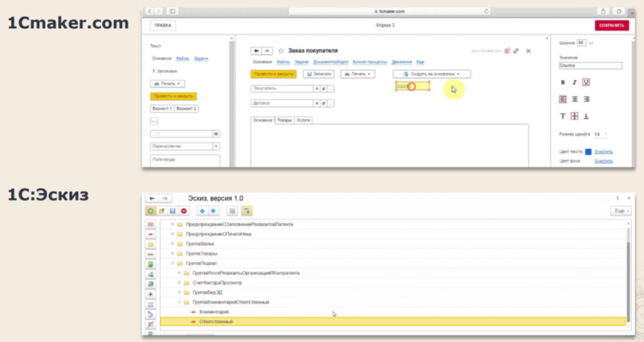Screen dimensions: 644x342
Task: Star the Заказ покупателя form as favorite
Action: tap(281, 51)
